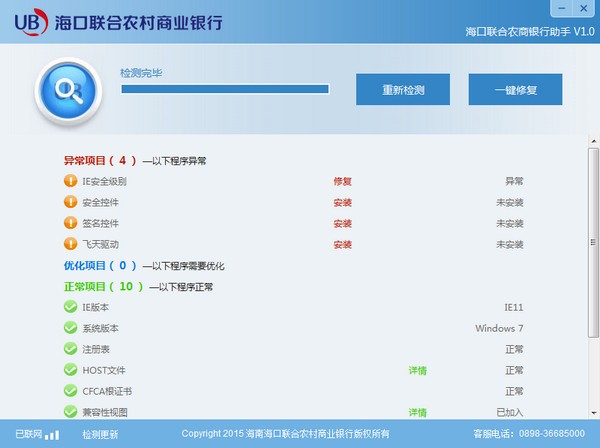Open 详情 for 兼容性视图
The height and width of the screenshot is (448, 600).
[417, 412]
